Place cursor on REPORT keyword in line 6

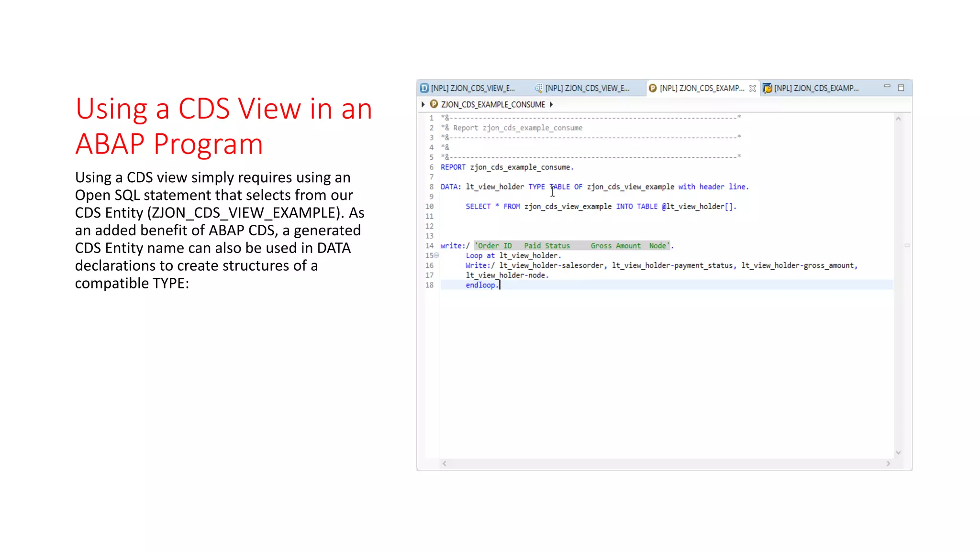(453, 167)
